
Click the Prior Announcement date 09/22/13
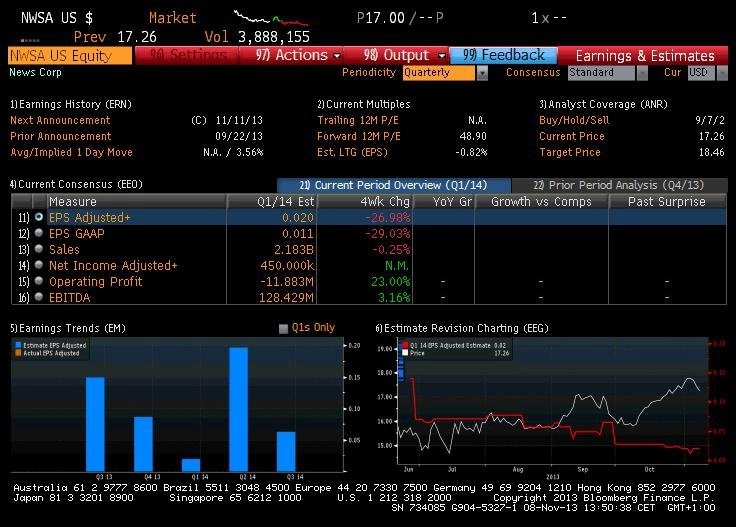point(239,136)
